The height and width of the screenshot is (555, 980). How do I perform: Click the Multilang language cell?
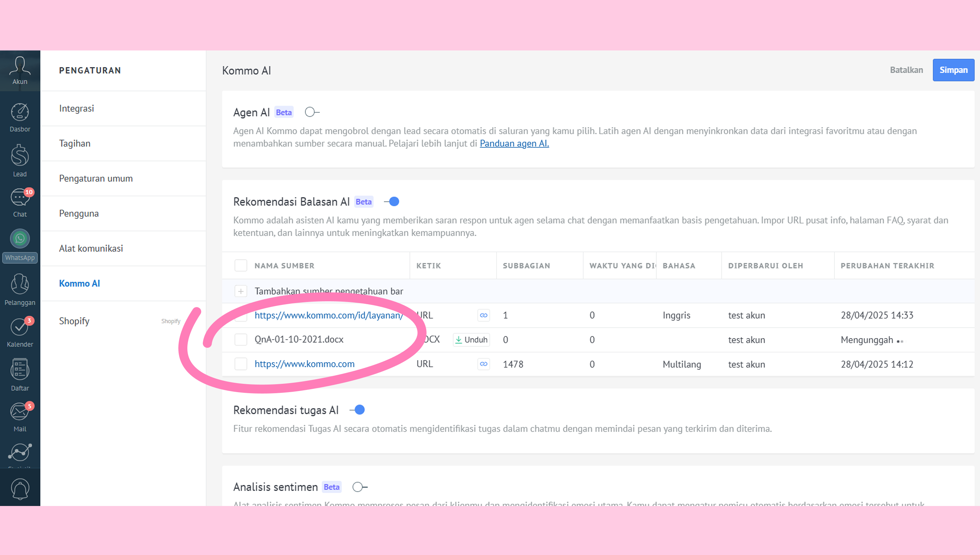pyautogui.click(x=682, y=364)
